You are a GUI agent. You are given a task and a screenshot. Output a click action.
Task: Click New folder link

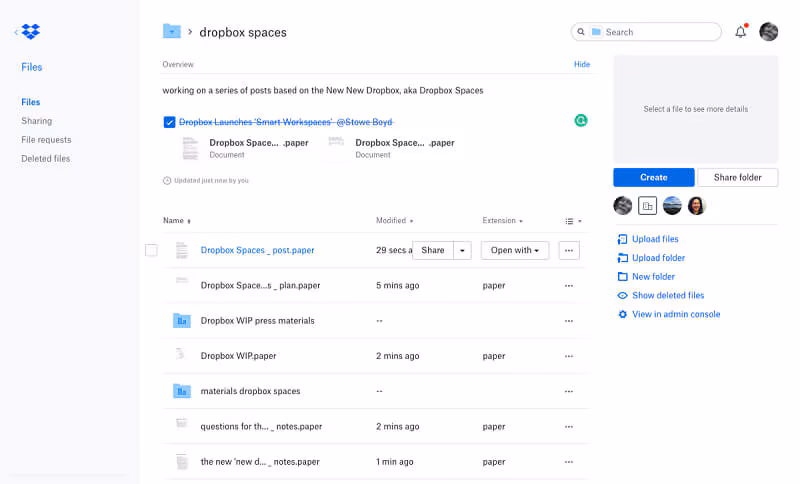pos(653,276)
